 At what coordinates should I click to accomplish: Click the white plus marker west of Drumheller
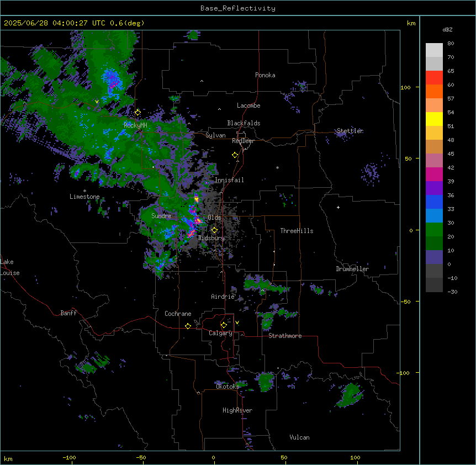(338, 207)
